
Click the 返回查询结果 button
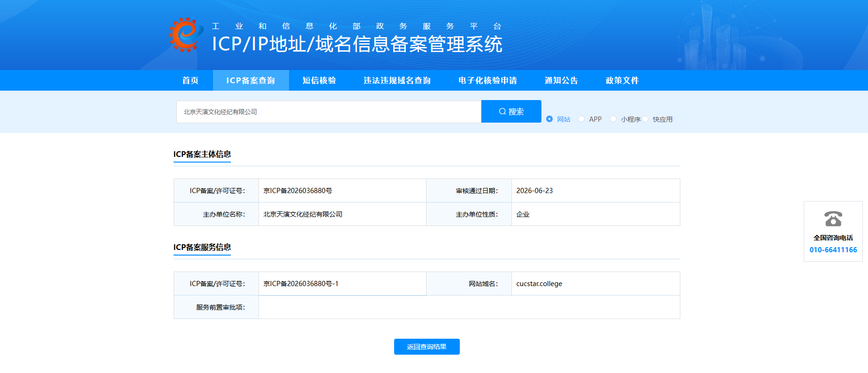coord(427,347)
